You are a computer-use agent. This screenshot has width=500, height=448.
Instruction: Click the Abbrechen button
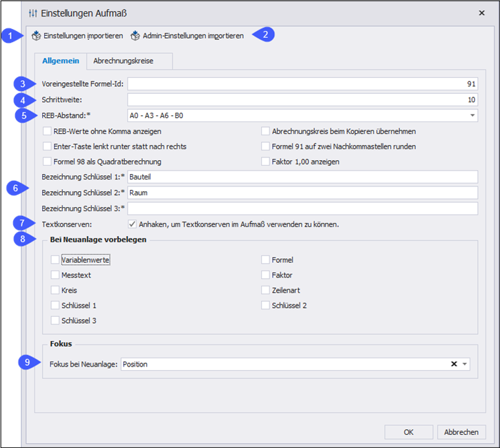click(461, 432)
